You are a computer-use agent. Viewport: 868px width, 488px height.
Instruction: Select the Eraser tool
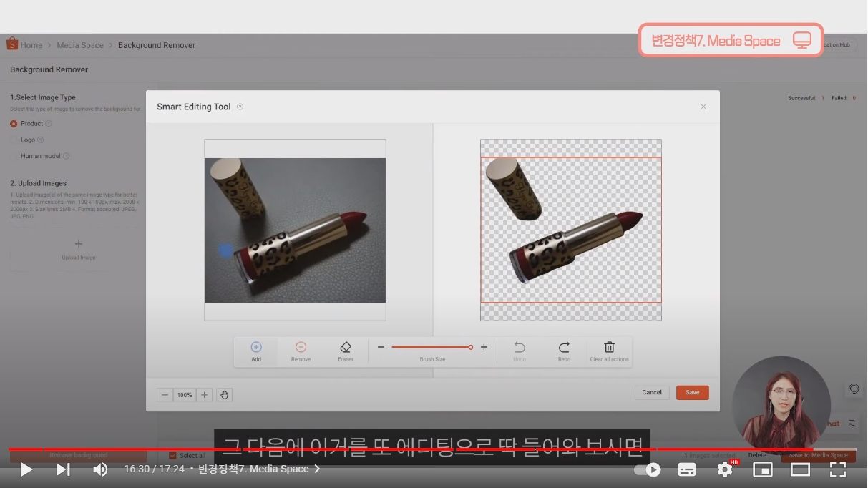(x=346, y=351)
